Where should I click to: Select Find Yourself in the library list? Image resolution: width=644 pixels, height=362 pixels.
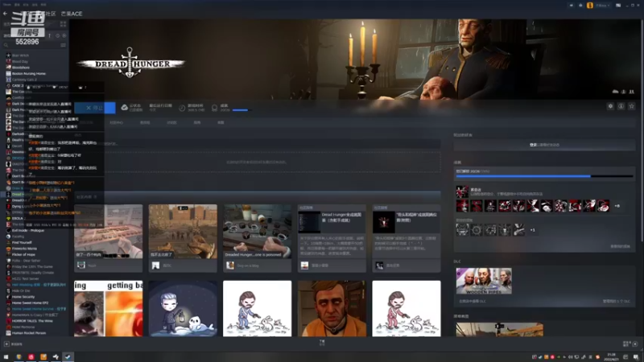coord(22,243)
